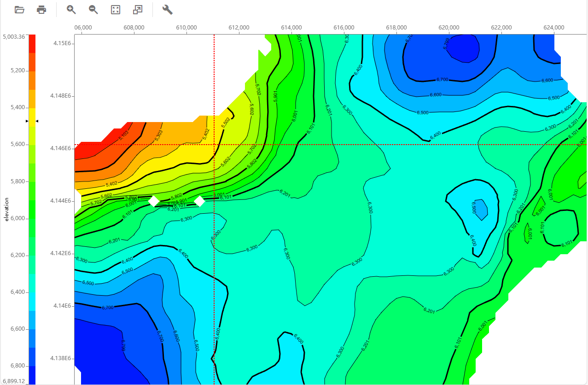Zoom in with the magnifier plus icon
Image resolution: width=588 pixels, height=385 pixels.
point(71,10)
